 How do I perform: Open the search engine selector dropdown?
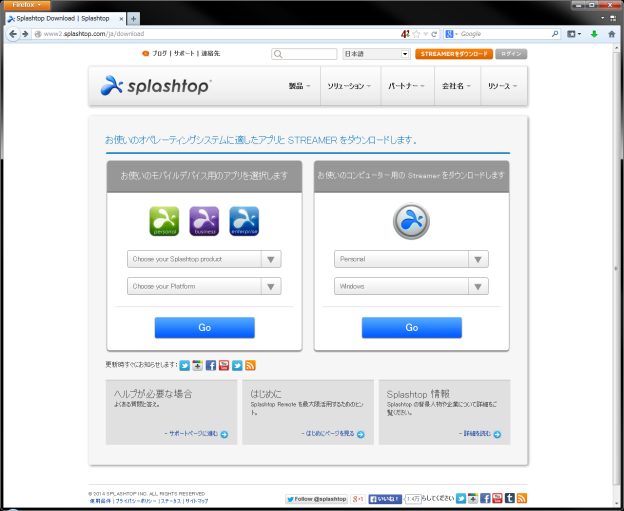click(452, 34)
